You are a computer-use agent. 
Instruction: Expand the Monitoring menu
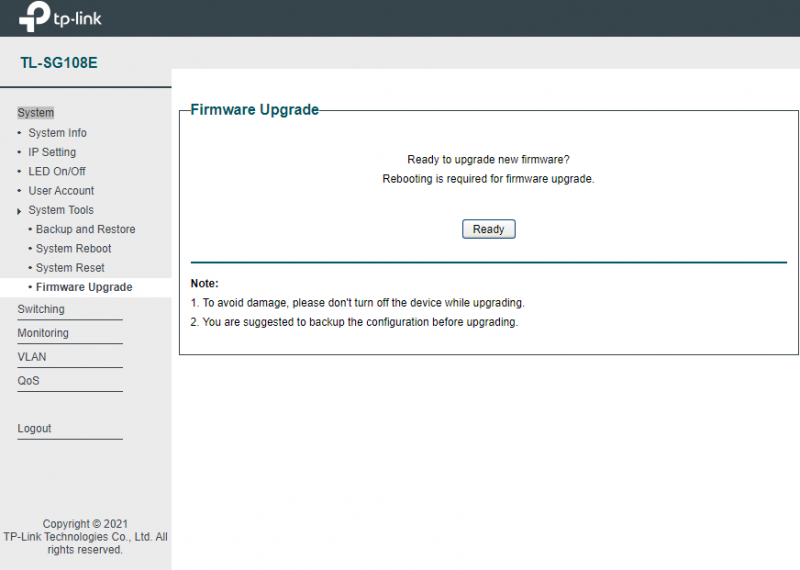(x=43, y=333)
